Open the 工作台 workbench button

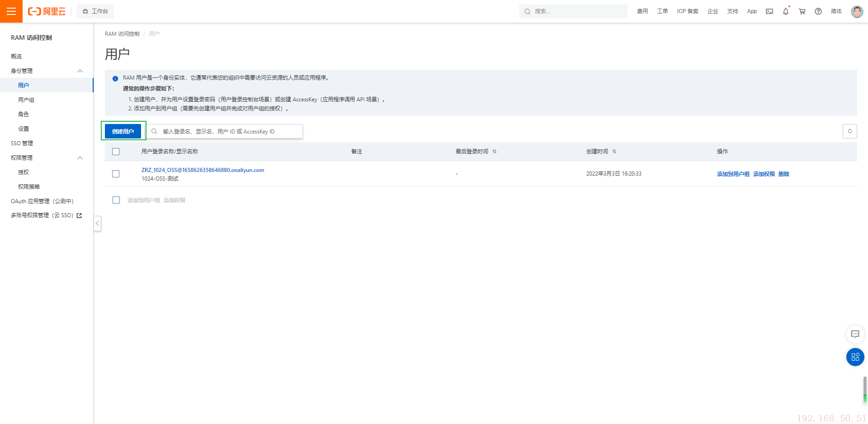tap(95, 11)
